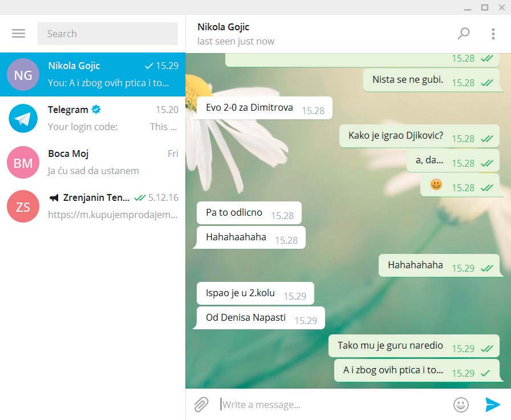511x420 pixels.
Task: Close the Telegram window
Action: 502,7
